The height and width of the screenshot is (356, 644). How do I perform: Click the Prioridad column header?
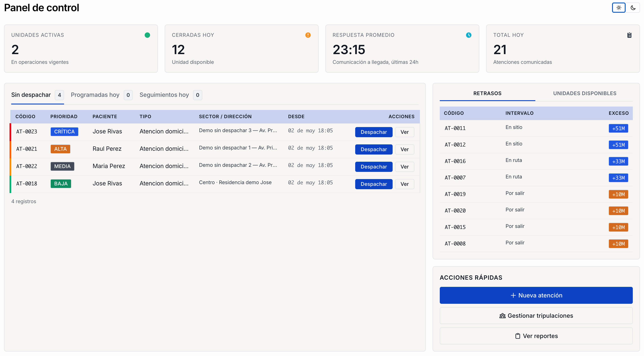pos(64,117)
